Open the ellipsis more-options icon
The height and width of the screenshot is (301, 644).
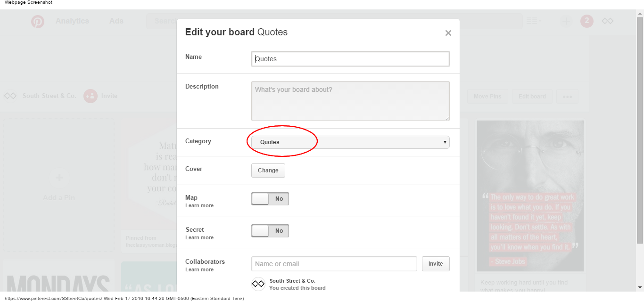[x=567, y=96]
